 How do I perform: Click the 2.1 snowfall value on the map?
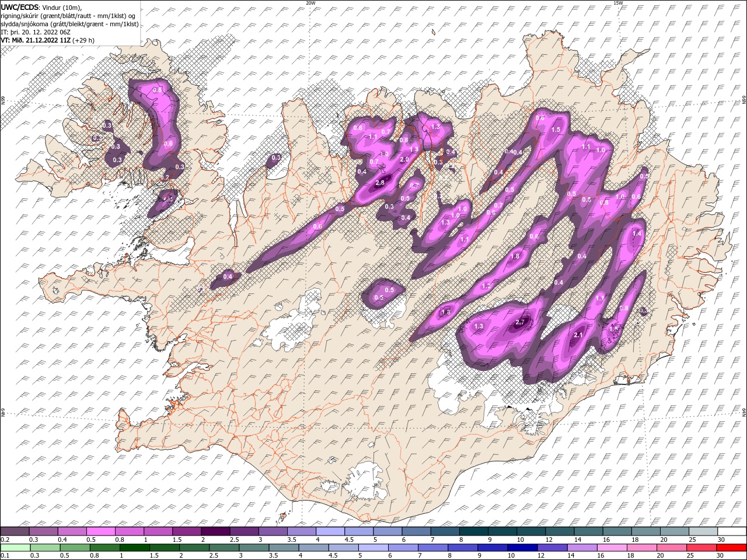point(579,335)
